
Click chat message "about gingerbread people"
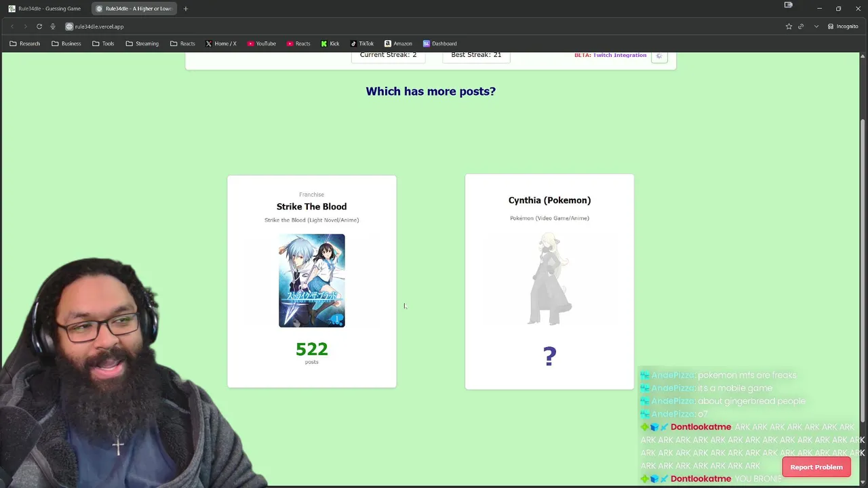click(752, 401)
